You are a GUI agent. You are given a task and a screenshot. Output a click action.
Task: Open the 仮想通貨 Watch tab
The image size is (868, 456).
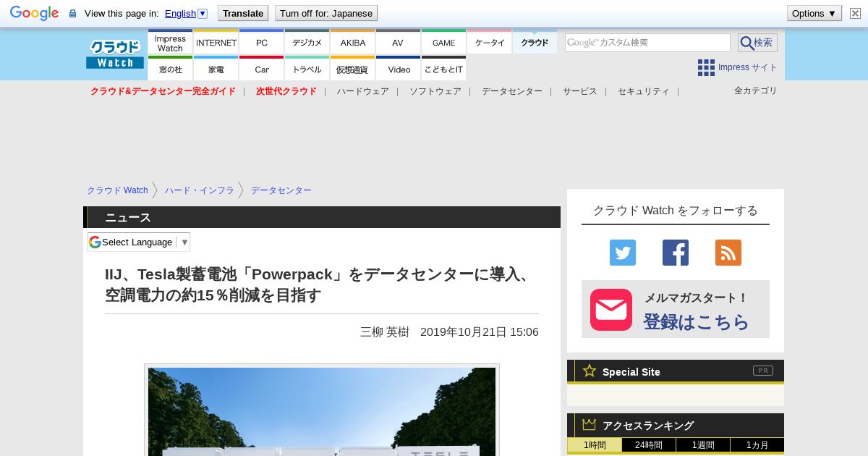point(353,69)
